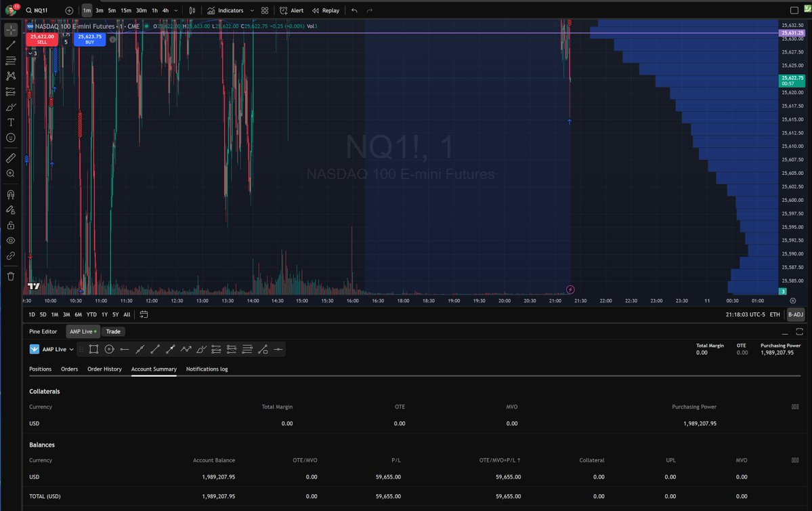Screen dimensions: 812x511
Task: Open the compare or add symbol plus
Action: click(69, 10)
